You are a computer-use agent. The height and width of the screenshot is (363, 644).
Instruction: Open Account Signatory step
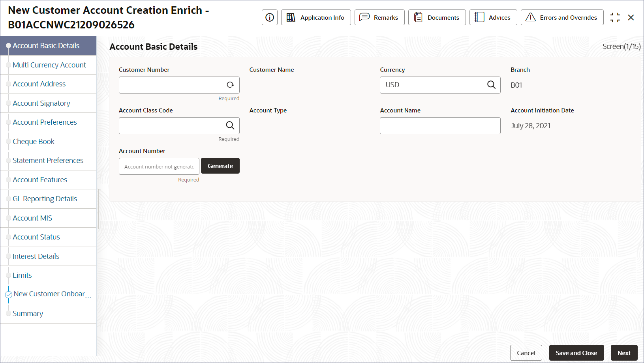coord(41,103)
